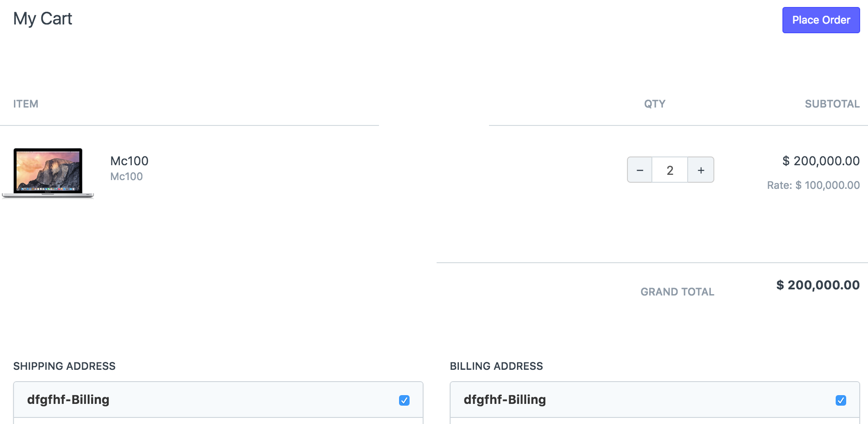The width and height of the screenshot is (868, 424).
Task: Click the SUBTOTAL column header
Action: coord(832,104)
